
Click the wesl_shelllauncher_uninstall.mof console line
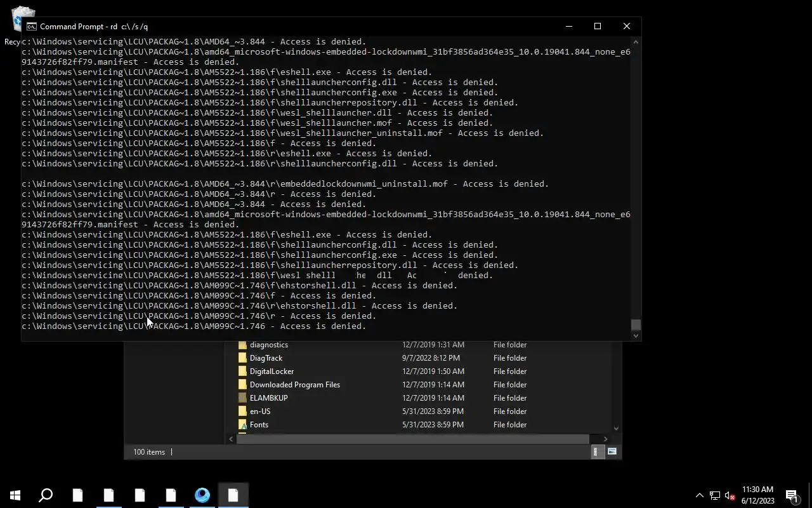point(283,133)
